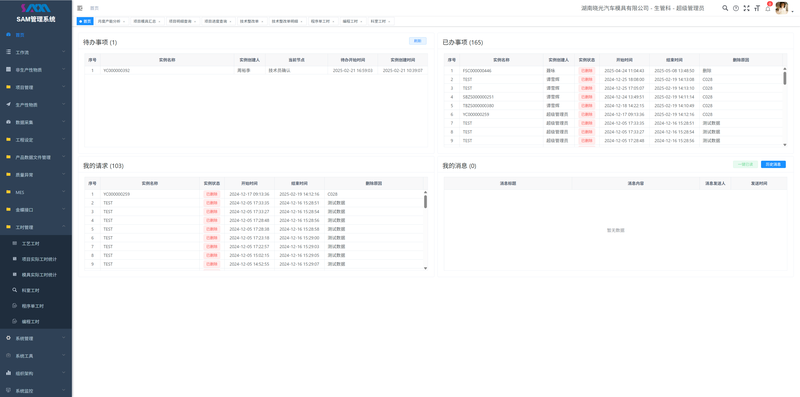Click the 系统工具 icon in the sidebar
This screenshot has height=397, width=800.
[8, 356]
